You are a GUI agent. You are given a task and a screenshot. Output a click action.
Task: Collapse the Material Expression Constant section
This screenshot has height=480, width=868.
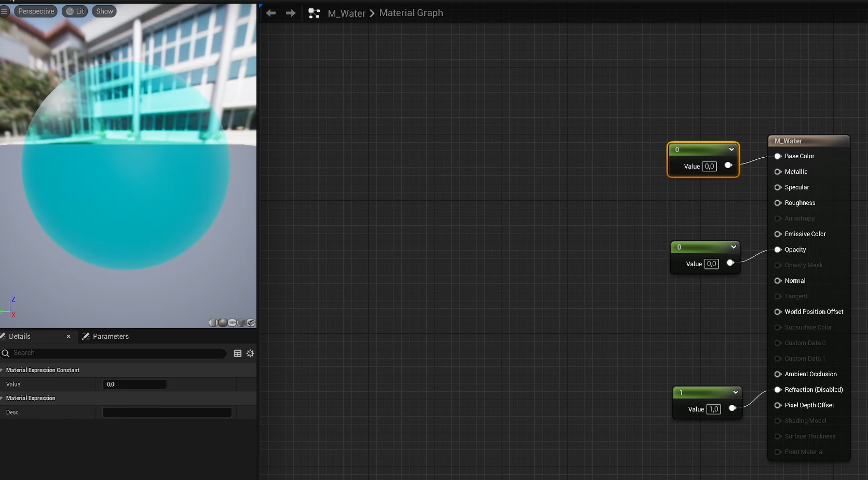point(2,370)
